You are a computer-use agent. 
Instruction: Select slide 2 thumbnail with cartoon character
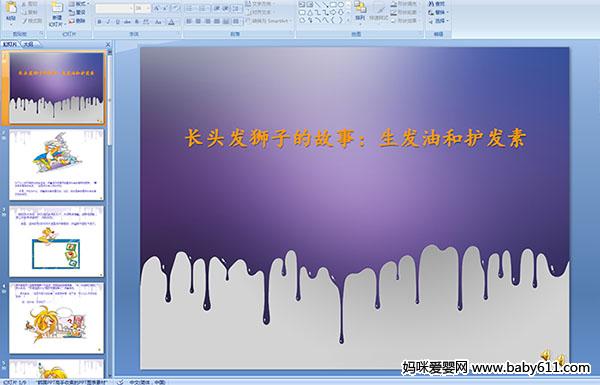pos(56,165)
